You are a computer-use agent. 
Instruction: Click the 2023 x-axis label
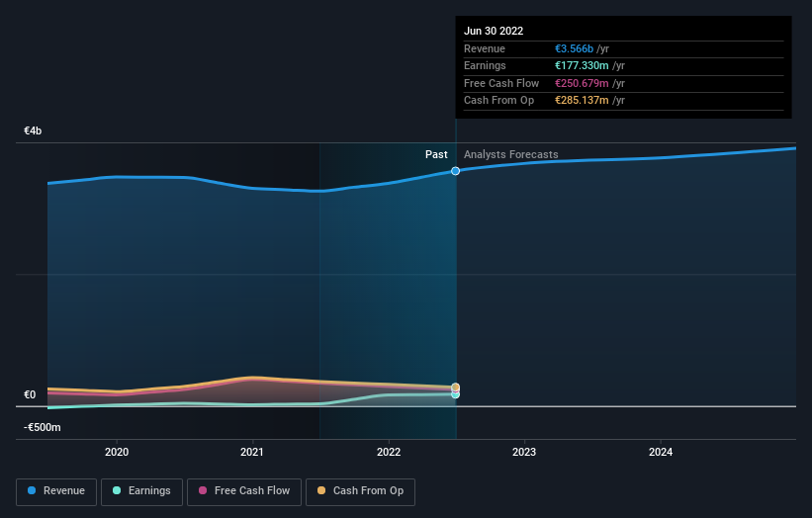coord(524,452)
